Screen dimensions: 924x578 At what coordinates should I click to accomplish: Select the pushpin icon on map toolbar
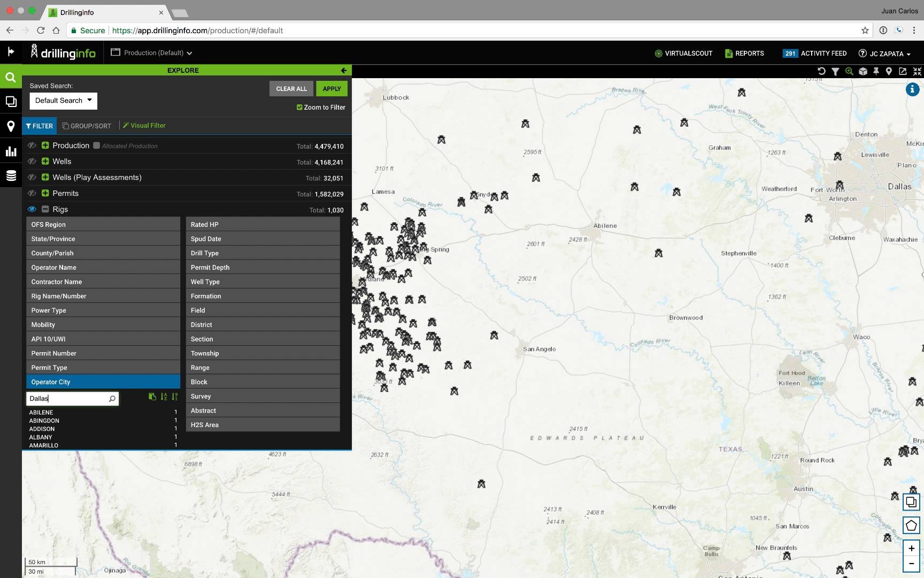[x=876, y=71]
